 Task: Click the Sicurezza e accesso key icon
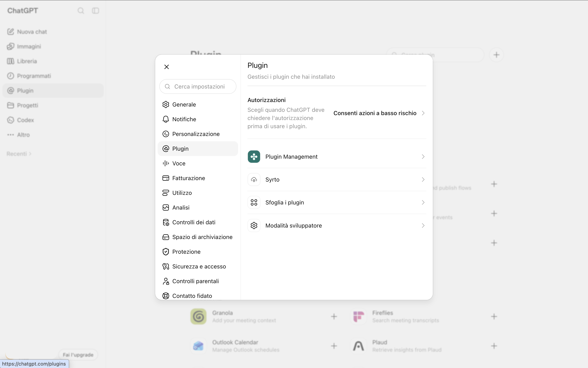pyautogui.click(x=166, y=267)
